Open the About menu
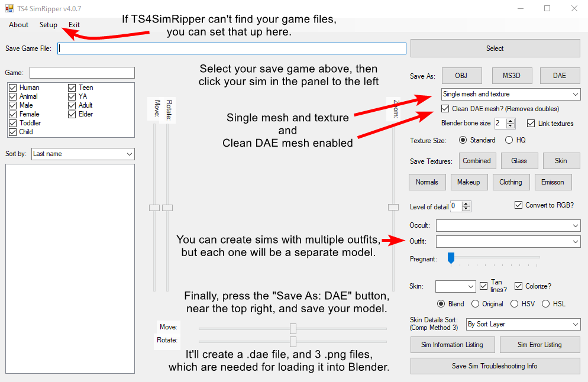 click(x=18, y=25)
